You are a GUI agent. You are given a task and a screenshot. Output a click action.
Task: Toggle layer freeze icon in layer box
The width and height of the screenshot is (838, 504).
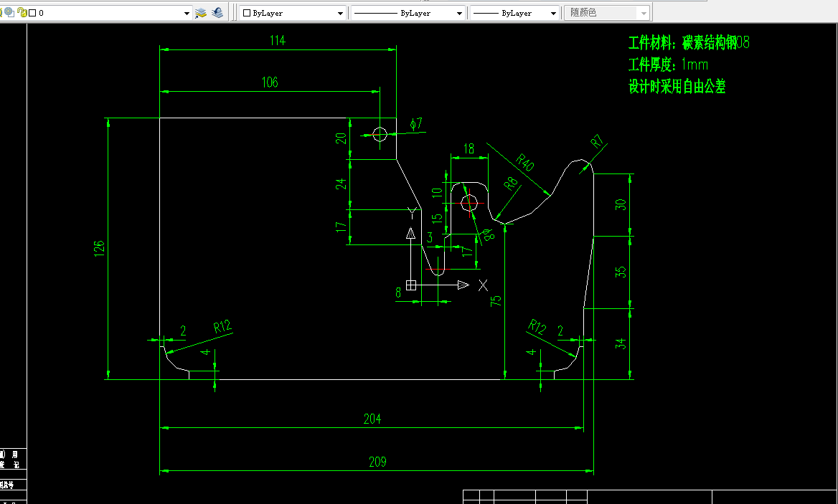[9, 12]
